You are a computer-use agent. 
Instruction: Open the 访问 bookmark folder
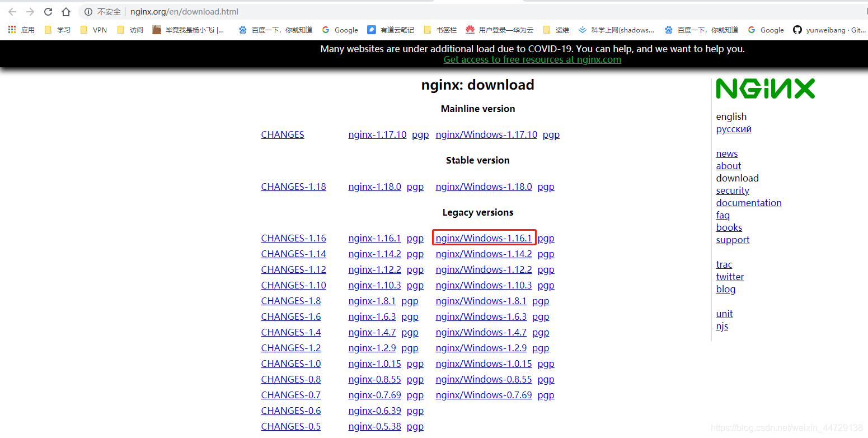130,30
